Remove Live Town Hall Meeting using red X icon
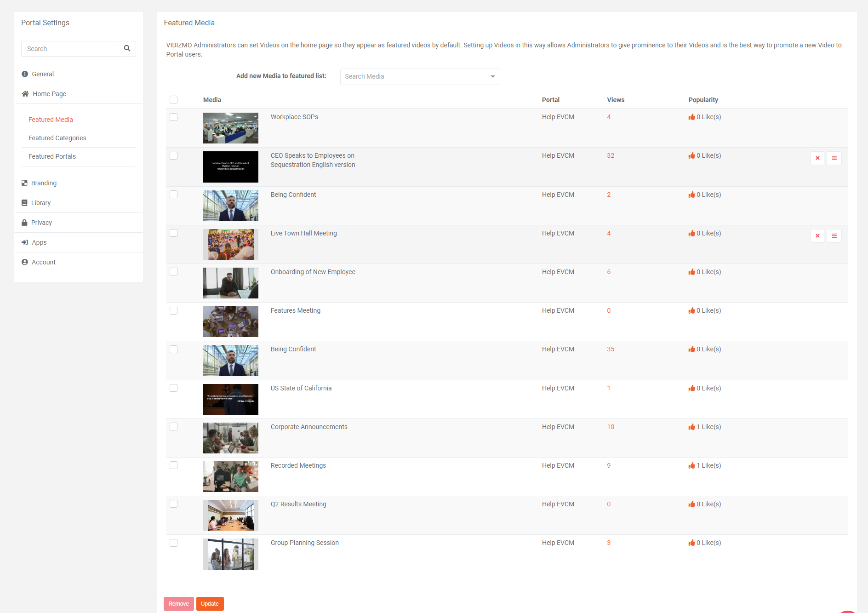 tap(817, 236)
